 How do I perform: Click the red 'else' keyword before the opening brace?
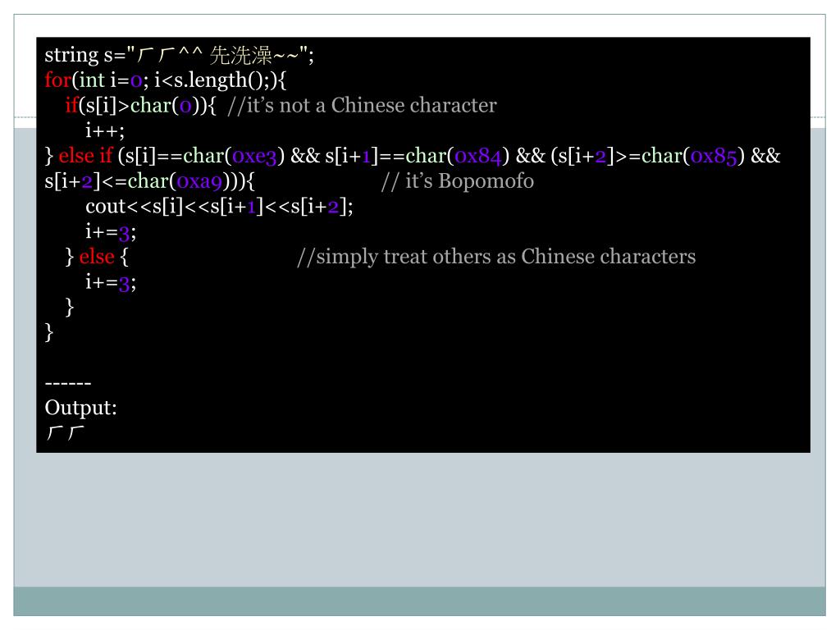coord(97,257)
